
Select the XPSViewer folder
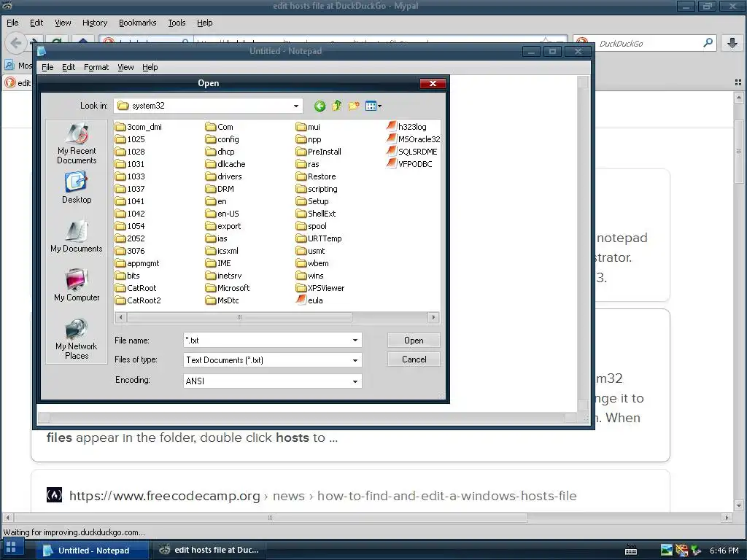click(320, 287)
